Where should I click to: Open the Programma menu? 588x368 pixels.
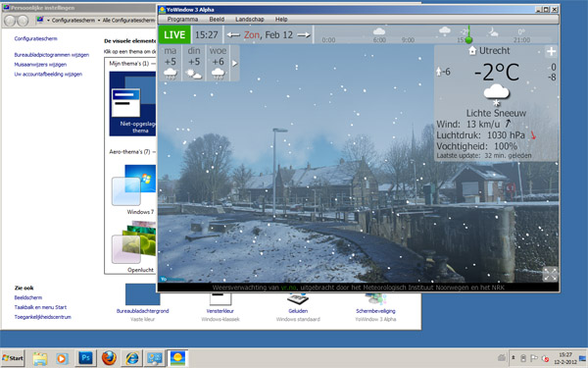pos(182,20)
